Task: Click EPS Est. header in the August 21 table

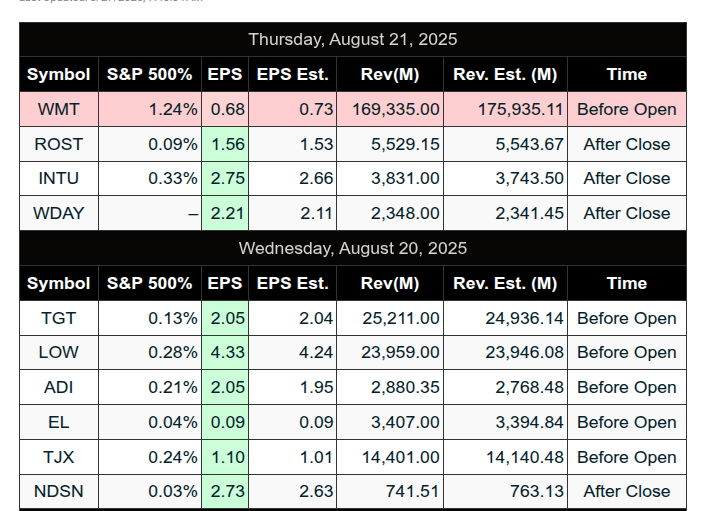Action: pos(293,74)
